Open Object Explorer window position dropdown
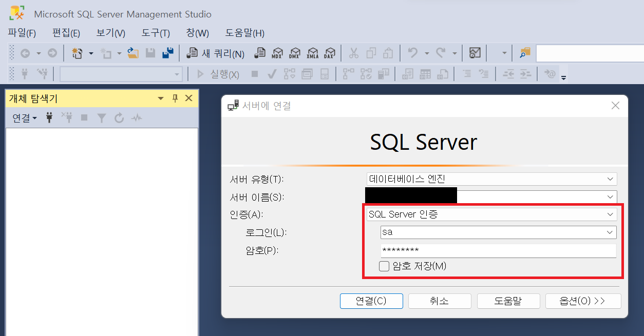The image size is (644, 336). pos(161,98)
